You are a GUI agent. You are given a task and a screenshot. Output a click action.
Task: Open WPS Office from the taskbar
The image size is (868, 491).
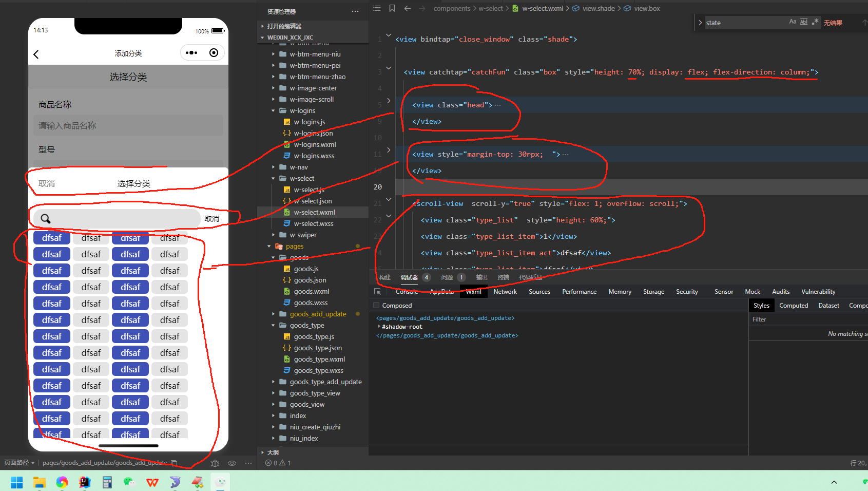click(x=152, y=482)
